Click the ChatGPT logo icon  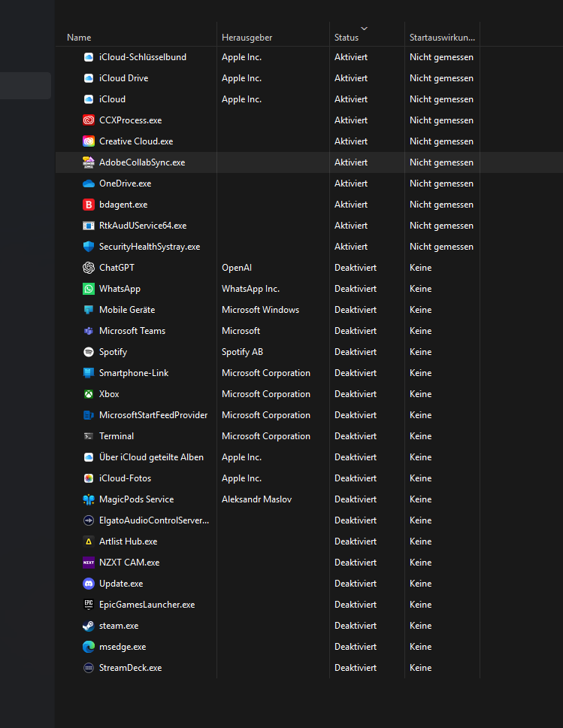[89, 268]
